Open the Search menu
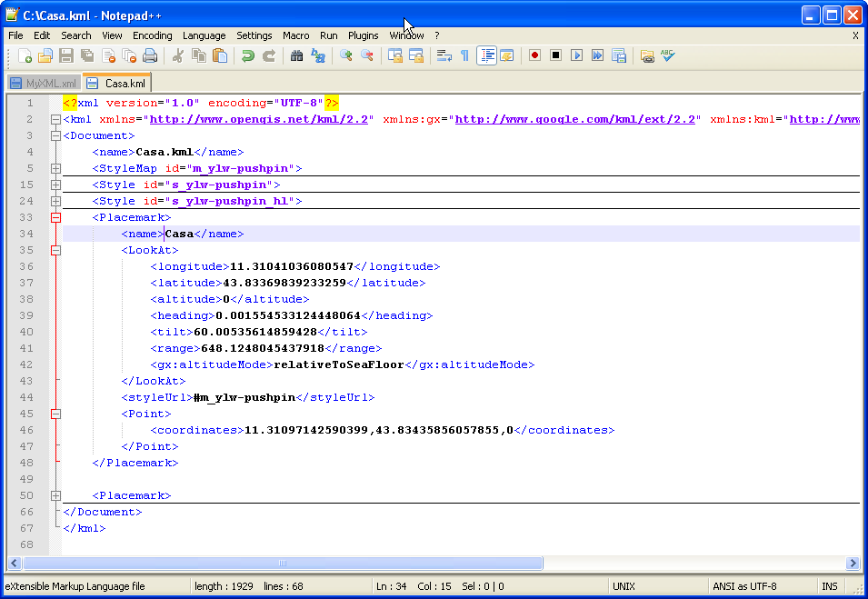868x599 pixels. [75, 35]
